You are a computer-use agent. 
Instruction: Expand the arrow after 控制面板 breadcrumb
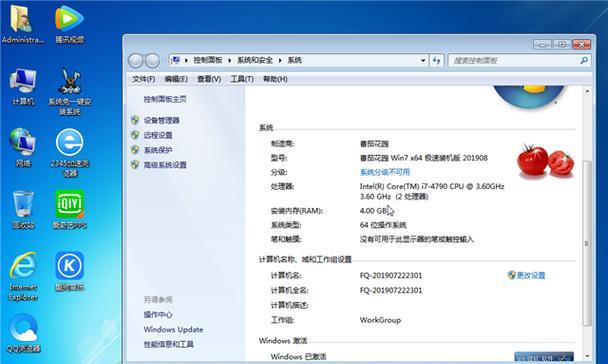230,60
